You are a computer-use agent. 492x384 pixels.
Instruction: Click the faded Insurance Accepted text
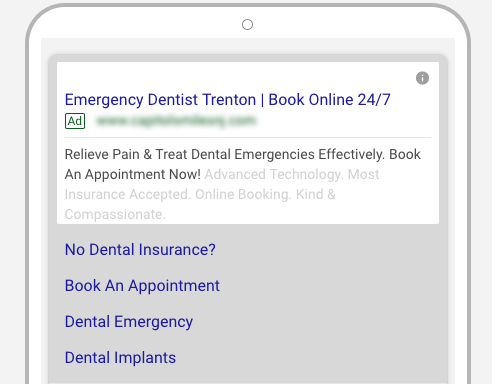[128, 194]
